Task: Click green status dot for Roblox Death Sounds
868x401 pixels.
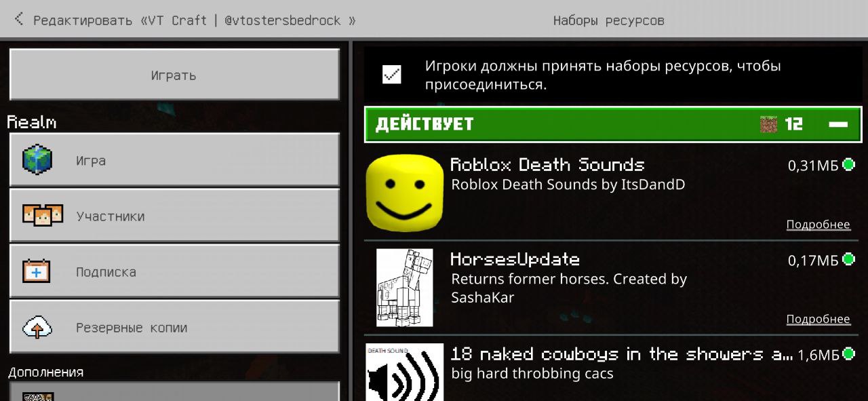Action: click(848, 164)
